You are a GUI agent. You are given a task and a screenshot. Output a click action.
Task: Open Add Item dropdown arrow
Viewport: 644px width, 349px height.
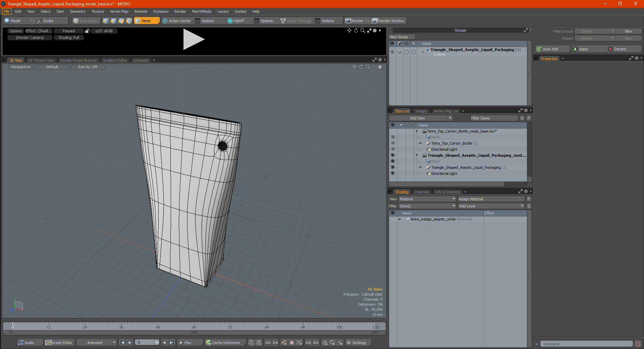coord(450,118)
